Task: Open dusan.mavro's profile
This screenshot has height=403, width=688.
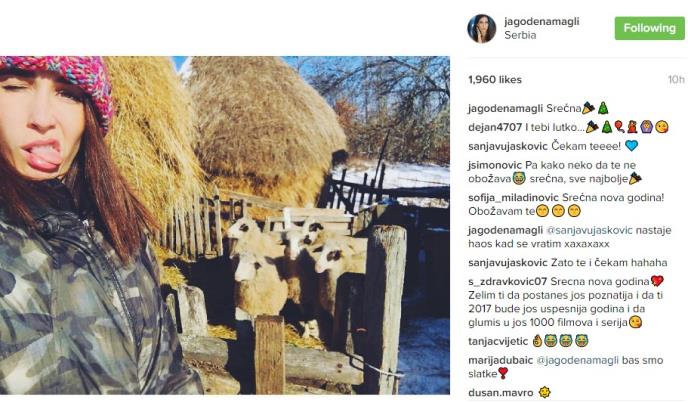Action: [499, 392]
